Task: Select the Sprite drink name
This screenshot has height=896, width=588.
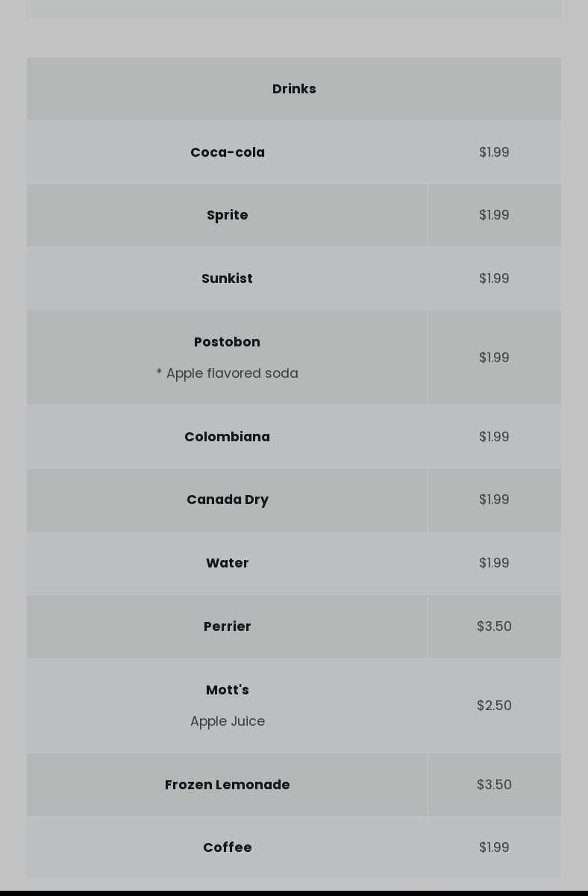Action: pyautogui.click(x=228, y=215)
